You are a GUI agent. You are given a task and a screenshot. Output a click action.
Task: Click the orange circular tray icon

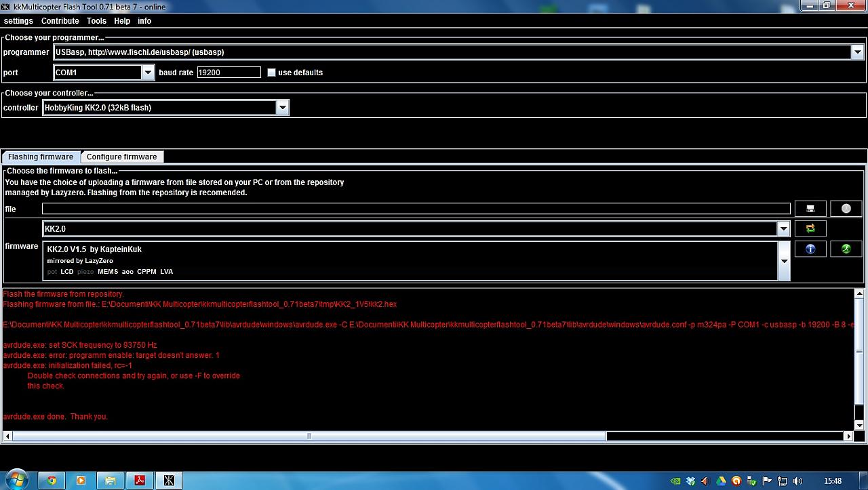(x=736, y=481)
